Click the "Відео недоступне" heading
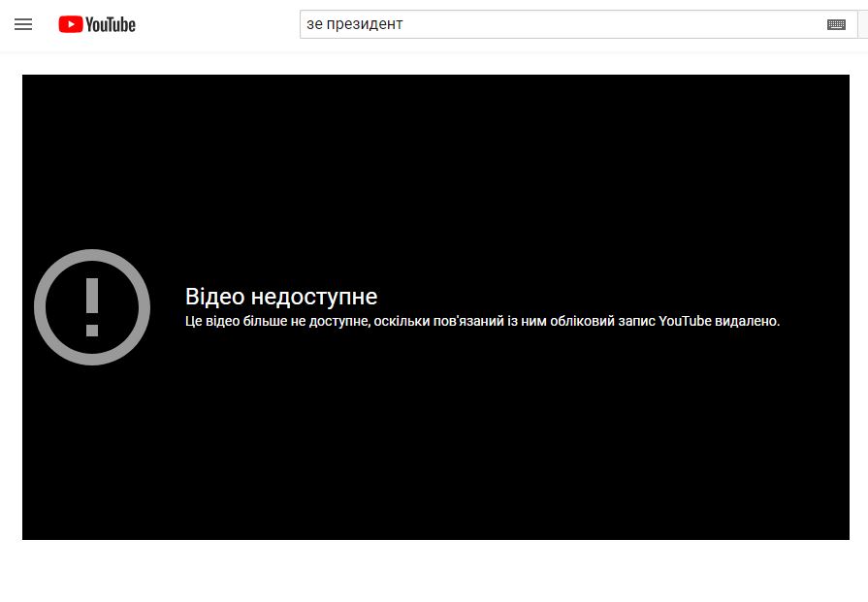This screenshot has height=602, width=868. pos(281,297)
